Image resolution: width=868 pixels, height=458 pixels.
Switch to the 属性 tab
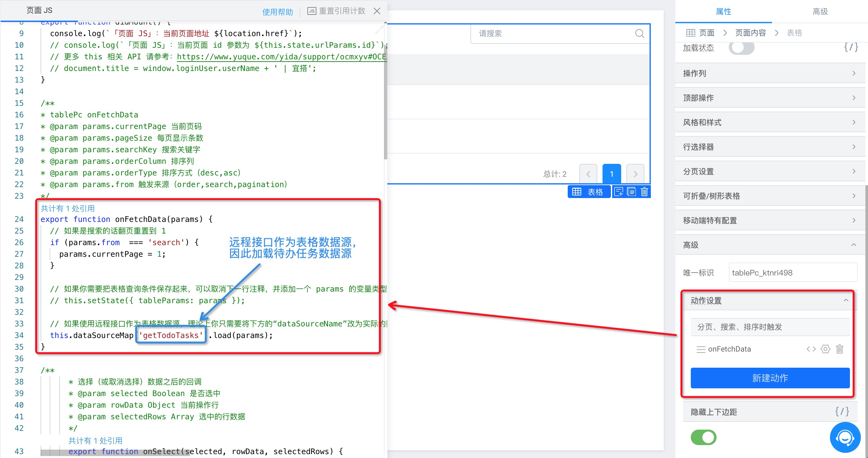coord(723,12)
